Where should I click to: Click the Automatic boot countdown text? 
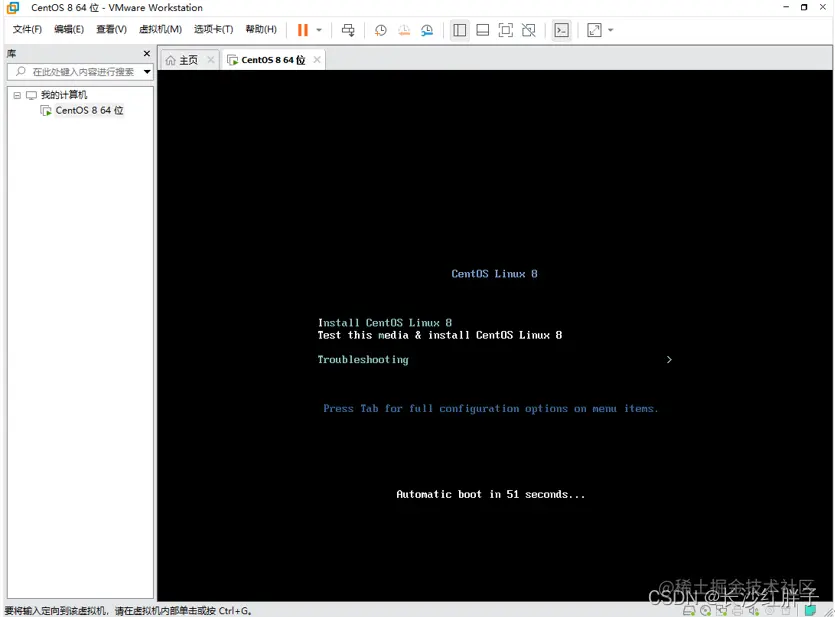[x=490, y=494]
